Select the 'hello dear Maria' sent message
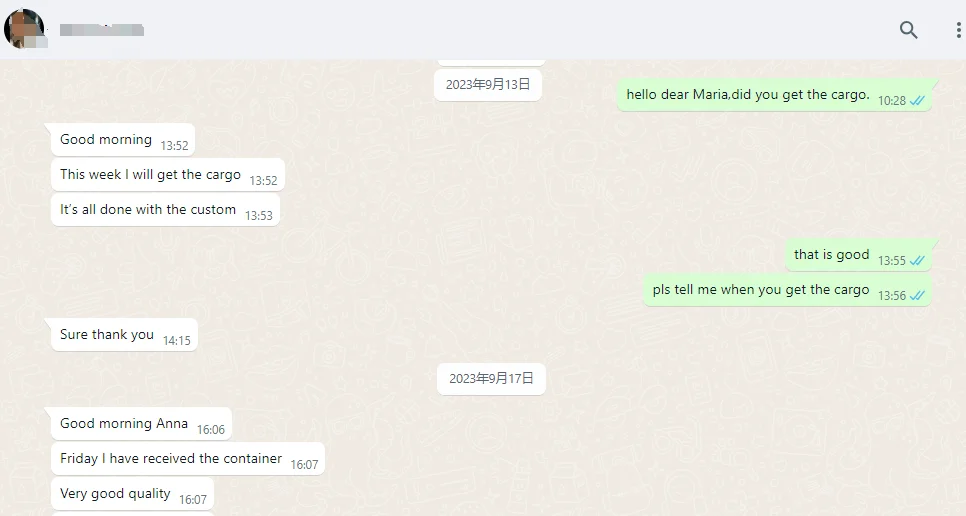This screenshot has width=966, height=516. (774, 95)
